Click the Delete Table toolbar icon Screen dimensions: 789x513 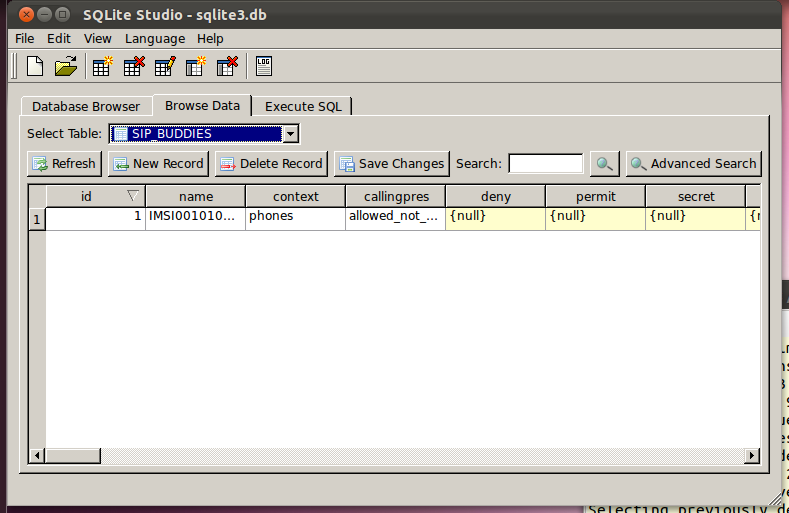point(134,67)
